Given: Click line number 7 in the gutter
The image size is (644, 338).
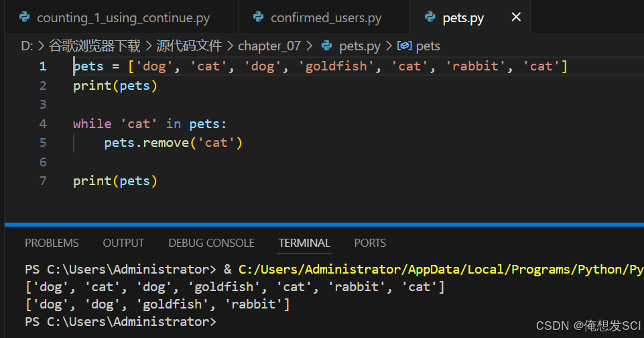Looking at the screenshot, I should [43, 181].
